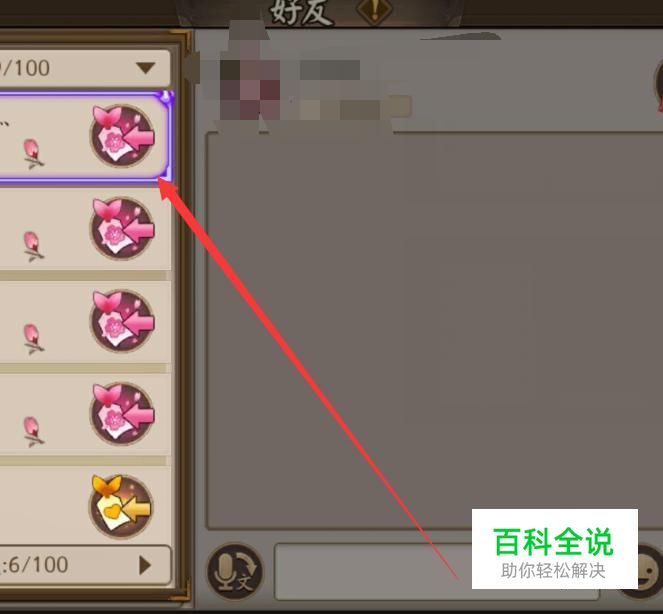Click the pink gift icon in second friend row
Screen dimensions: 663x614
pyautogui.click(x=123, y=228)
